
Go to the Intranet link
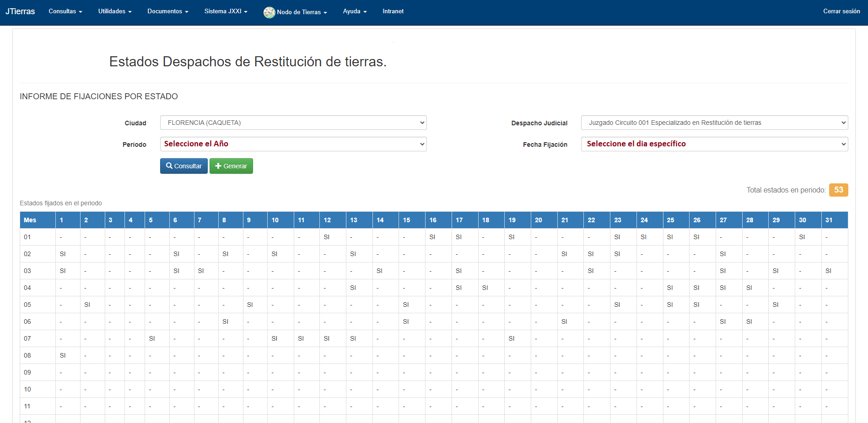coord(393,11)
